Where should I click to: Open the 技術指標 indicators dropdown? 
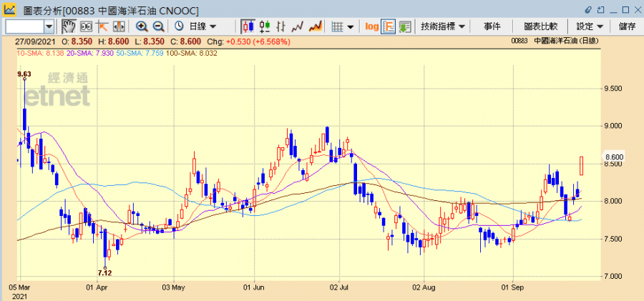(443, 26)
